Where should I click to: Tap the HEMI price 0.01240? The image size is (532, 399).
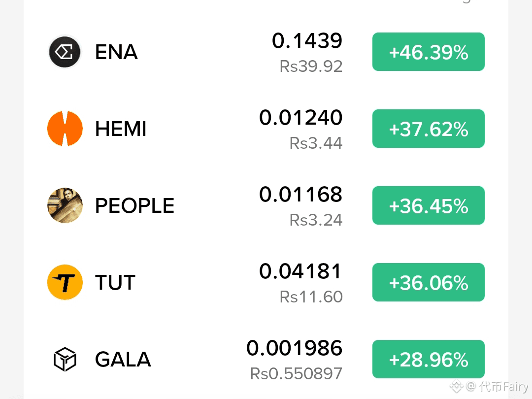(x=300, y=117)
